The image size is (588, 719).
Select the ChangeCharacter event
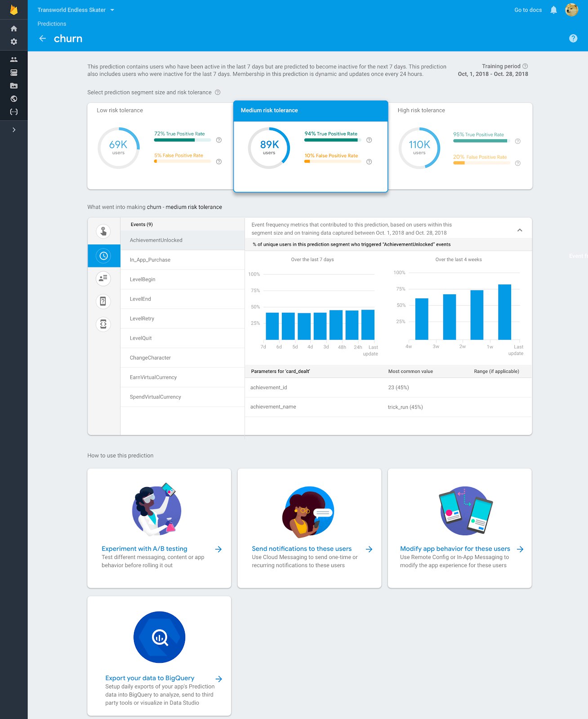pos(183,358)
